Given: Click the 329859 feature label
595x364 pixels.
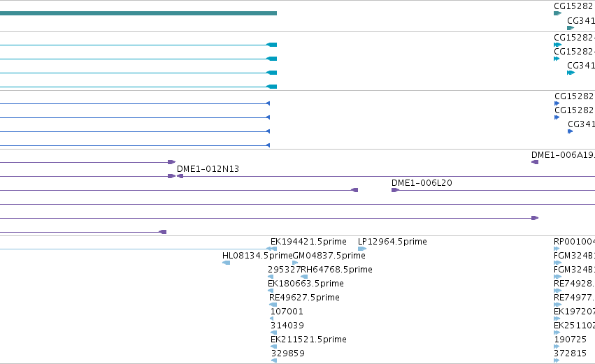Looking at the screenshot, I should point(287,354).
